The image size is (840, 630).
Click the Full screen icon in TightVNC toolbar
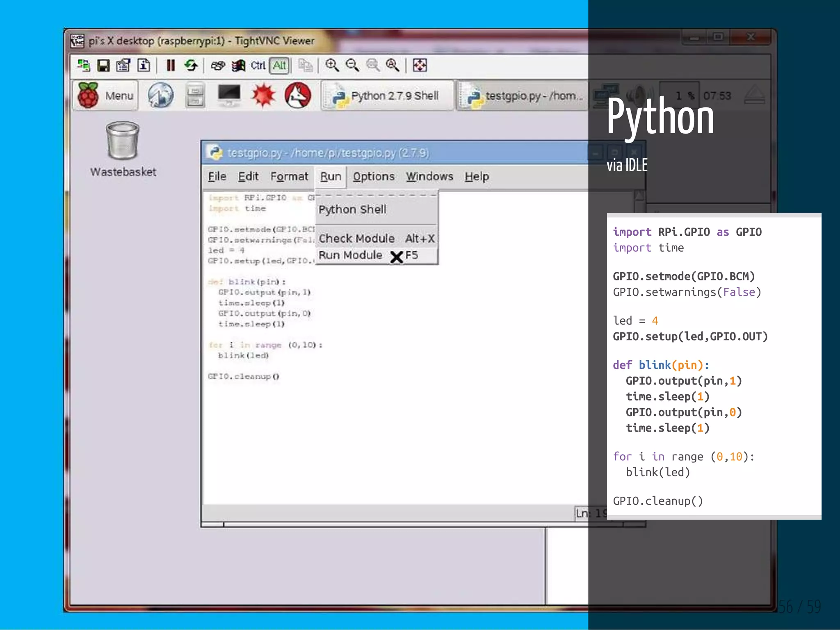420,65
